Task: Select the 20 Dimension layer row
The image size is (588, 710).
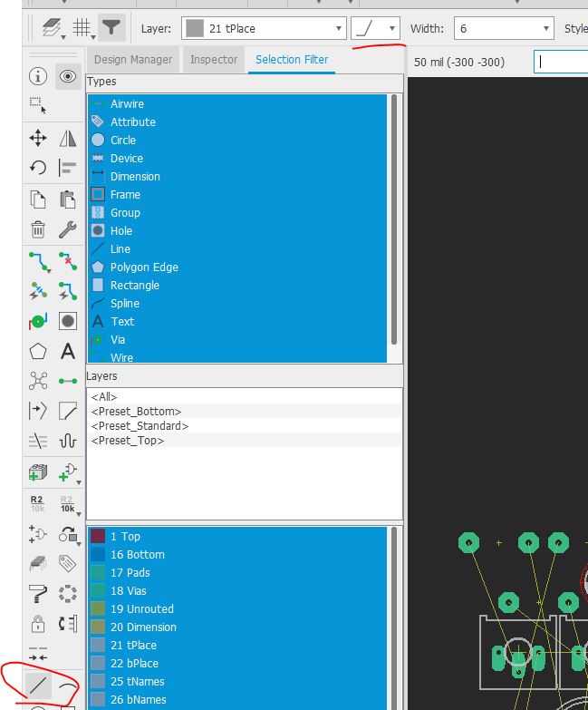Action: click(x=237, y=627)
